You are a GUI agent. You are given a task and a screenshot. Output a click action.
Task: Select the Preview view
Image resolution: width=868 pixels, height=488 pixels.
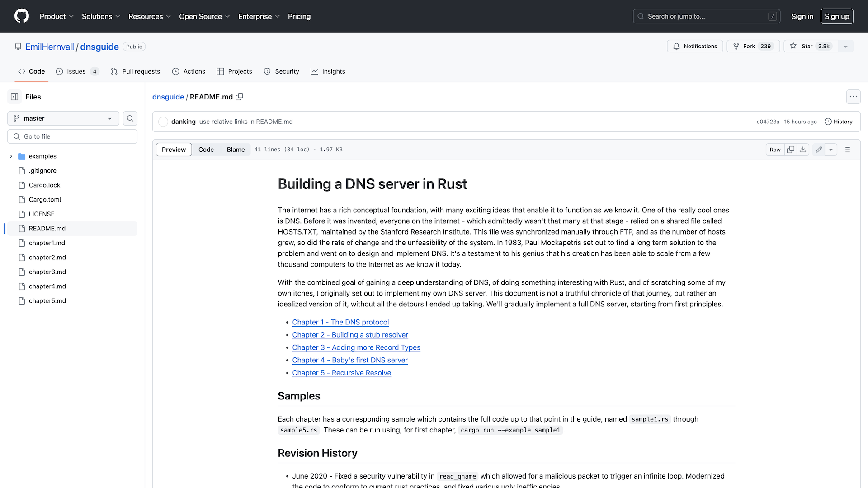click(174, 150)
